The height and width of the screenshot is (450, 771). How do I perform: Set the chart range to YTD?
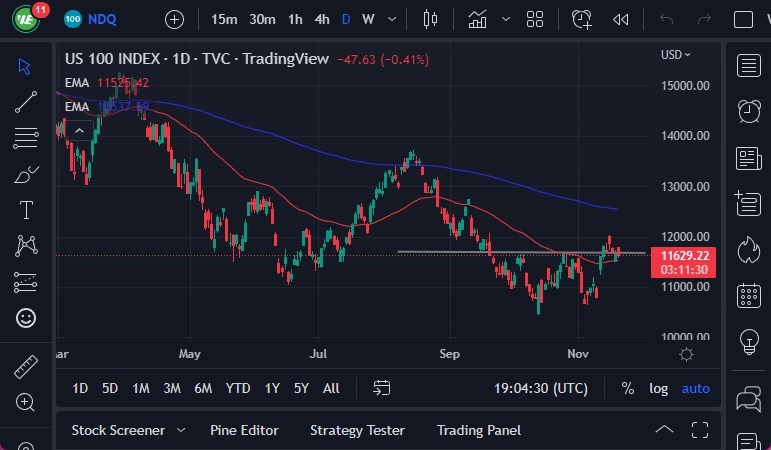[238, 388]
